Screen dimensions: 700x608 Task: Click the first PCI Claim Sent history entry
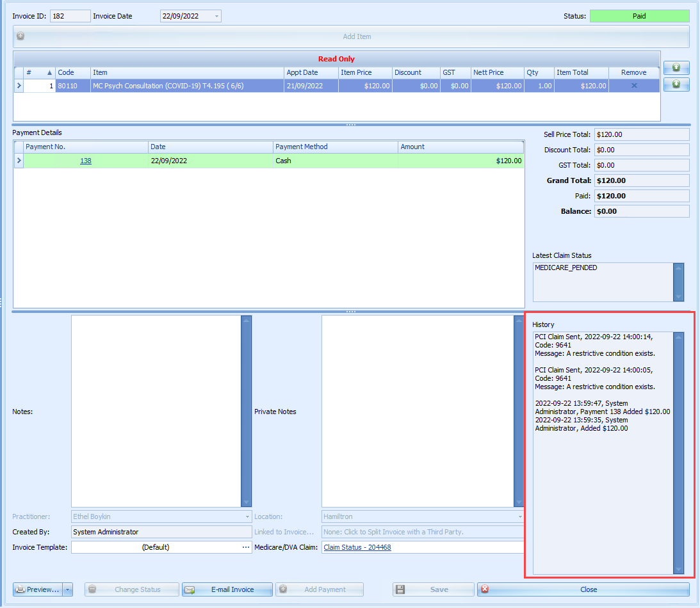[x=594, y=345]
